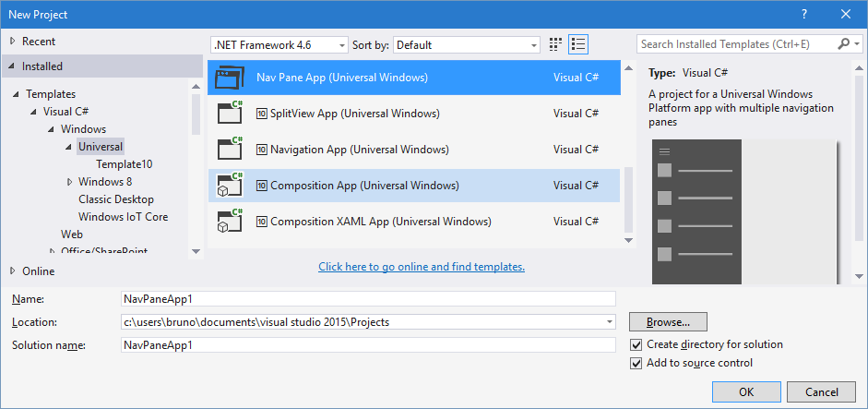Viewport: 868px width, 409px height.
Task: Click the Composition App template icon
Action: (x=229, y=185)
